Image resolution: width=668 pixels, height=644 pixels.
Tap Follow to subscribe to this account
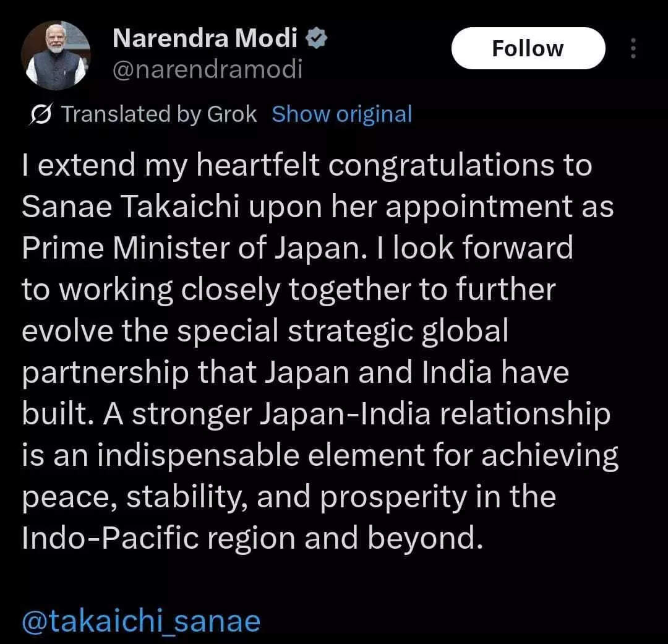(x=529, y=48)
